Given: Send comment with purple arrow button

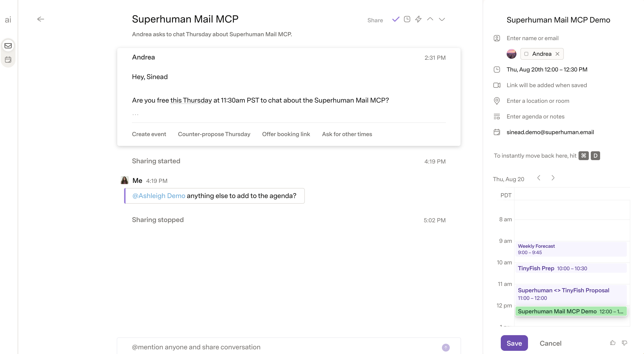Looking at the screenshot, I should tap(446, 347).
